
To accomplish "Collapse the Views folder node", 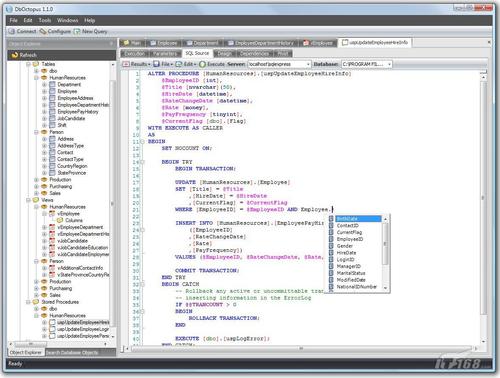I will [x=29, y=200].
